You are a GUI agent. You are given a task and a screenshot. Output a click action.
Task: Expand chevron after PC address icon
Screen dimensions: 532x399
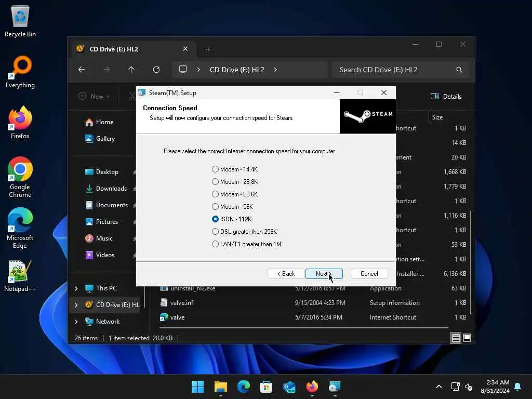click(x=198, y=70)
